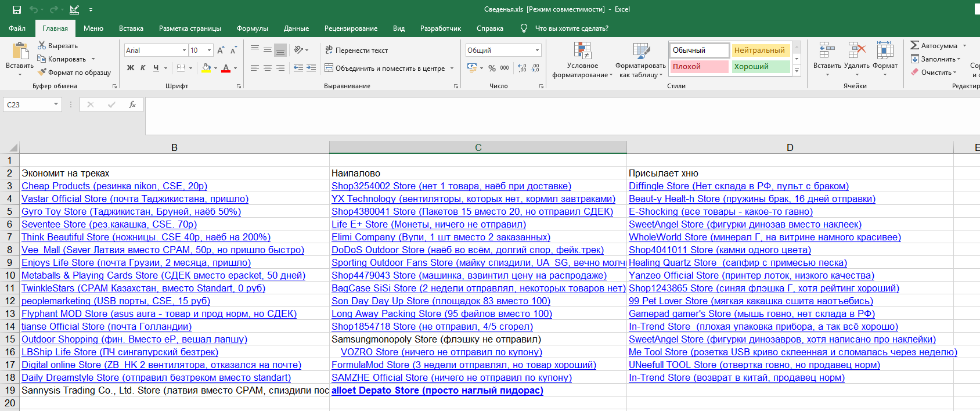Open the Файл menu tab
980x411 pixels.
point(17,28)
